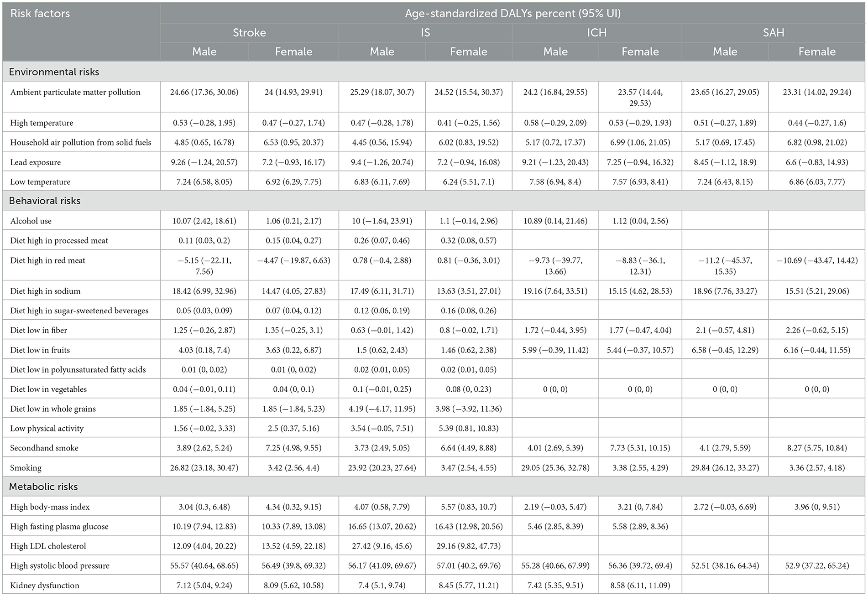868x596 pixels.
Task: Click the Smoking Stroke Male cell 26.82
Action: pos(204,468)
